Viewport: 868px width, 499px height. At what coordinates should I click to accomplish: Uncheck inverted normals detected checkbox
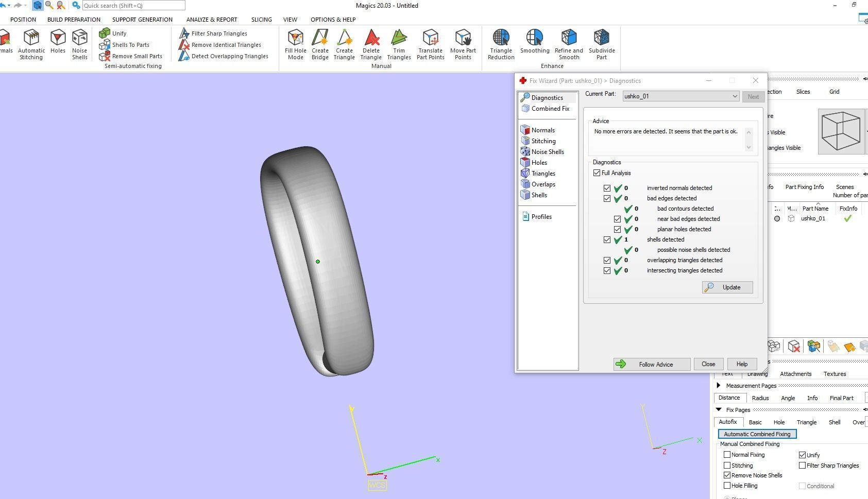[607, 188]
